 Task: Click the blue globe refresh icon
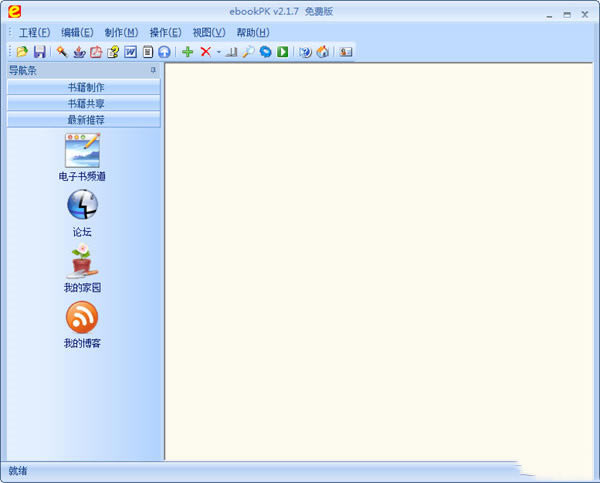(x=266, y=52)
